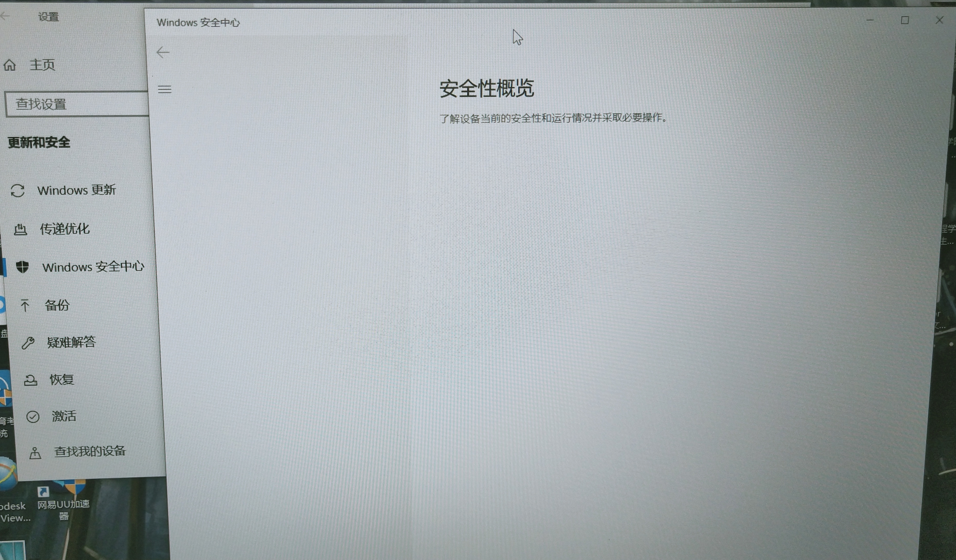Click the 传递优化 sidebar icon
Screen dimensions: 956x560
click(x=20, y=229)
